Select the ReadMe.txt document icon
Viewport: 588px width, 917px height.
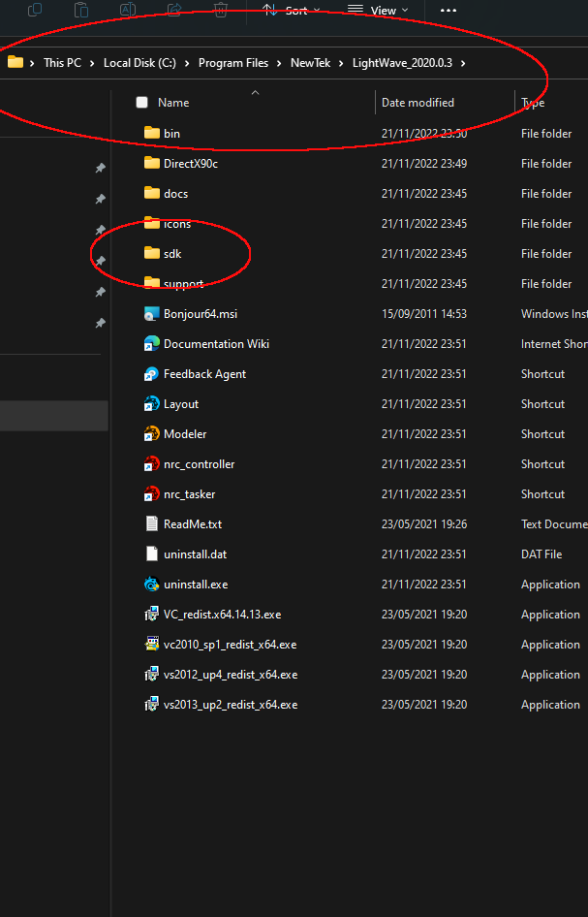152,523
